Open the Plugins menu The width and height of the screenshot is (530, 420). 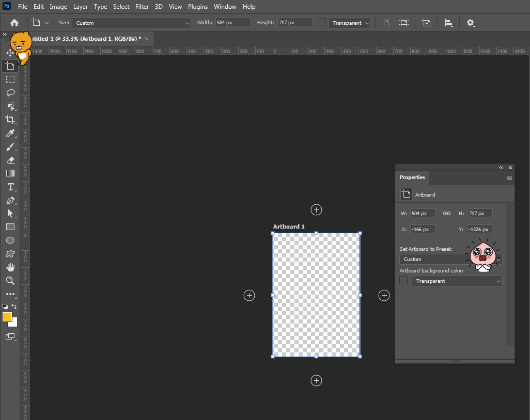click(198, 7)
